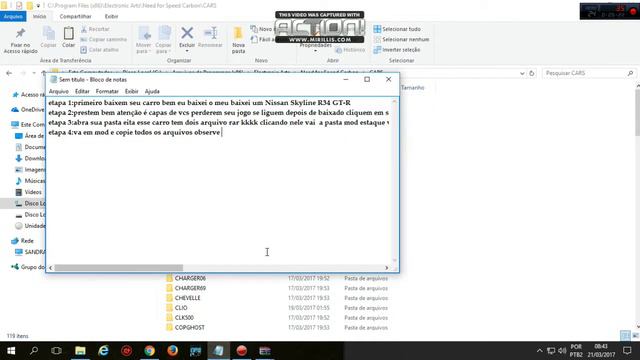Select the CHARGER06 folder
The image size is (640, 360).
click(x=186, y=278)
